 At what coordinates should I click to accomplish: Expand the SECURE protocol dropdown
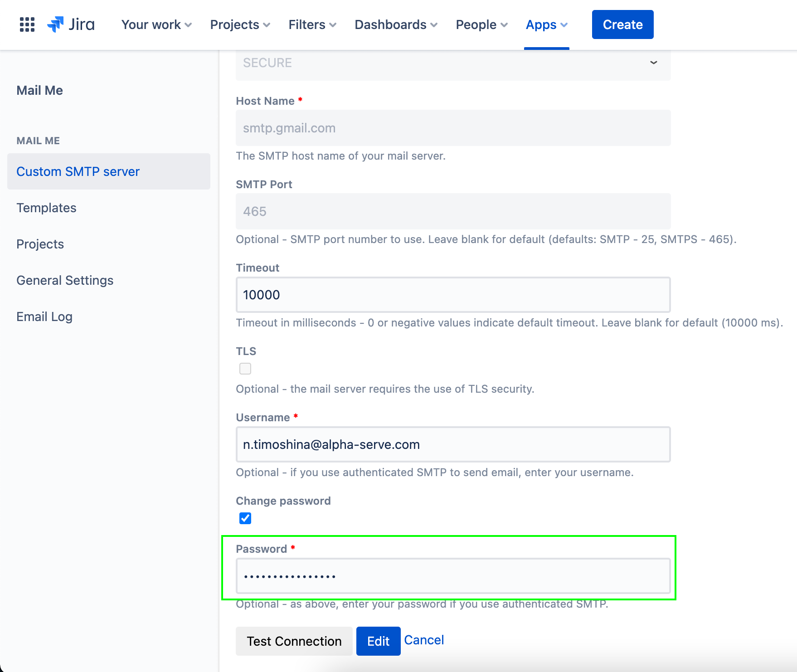[452, 63]
